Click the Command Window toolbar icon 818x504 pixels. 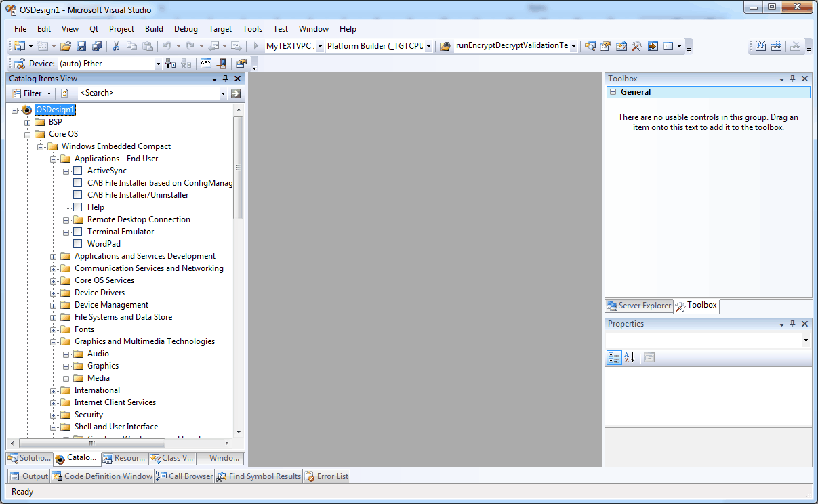click(x=668, y=46)
